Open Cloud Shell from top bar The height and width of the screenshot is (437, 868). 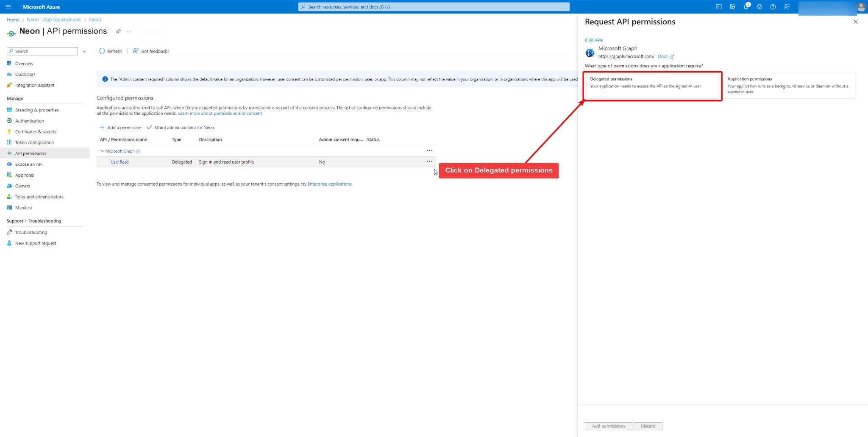pos(719,7)
